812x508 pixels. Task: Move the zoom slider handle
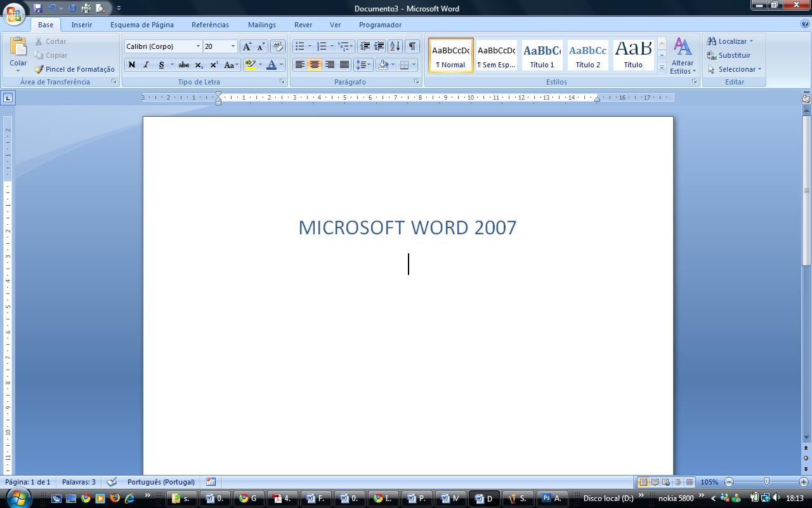766,482
